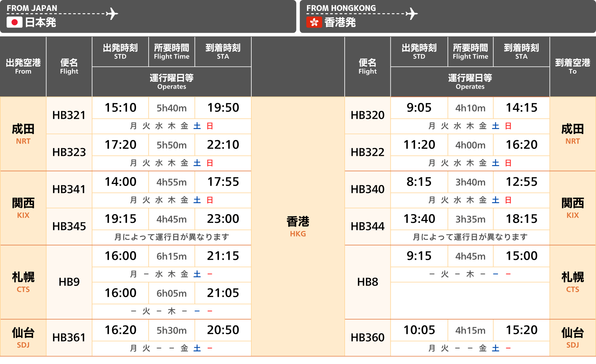Click the 17:20 departure time of HB323
The height and width of the screenshot is (364, 596).
(121, 145)
